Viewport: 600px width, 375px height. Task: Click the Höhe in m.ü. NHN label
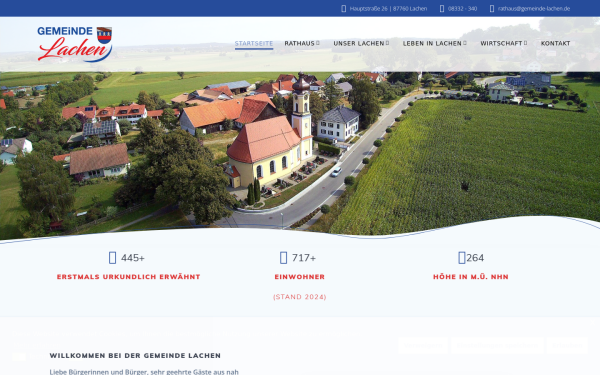(x=471, y=277)
